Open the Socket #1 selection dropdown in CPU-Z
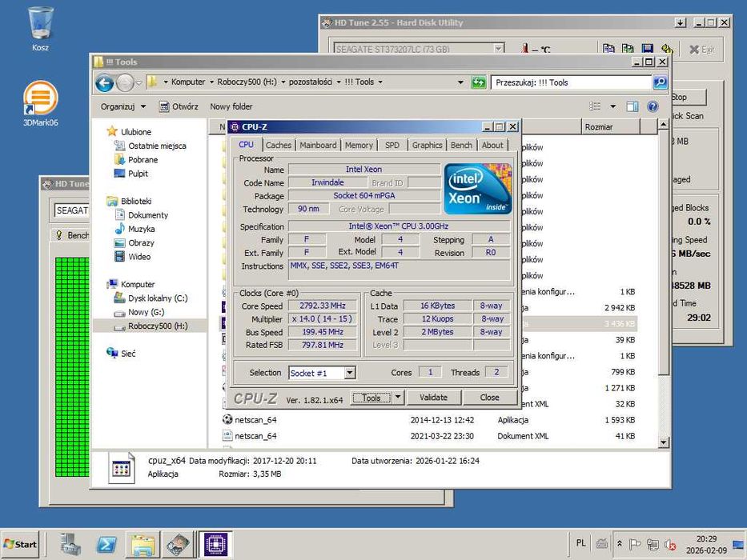Image resolution: width=747 pixels, height=560 pixels. [350, 372]
